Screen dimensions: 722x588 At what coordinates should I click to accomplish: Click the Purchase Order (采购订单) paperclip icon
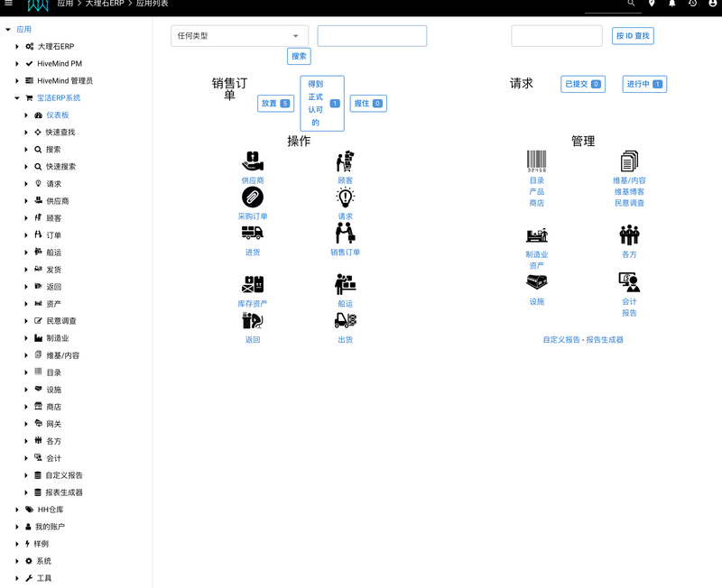[253, 197]
